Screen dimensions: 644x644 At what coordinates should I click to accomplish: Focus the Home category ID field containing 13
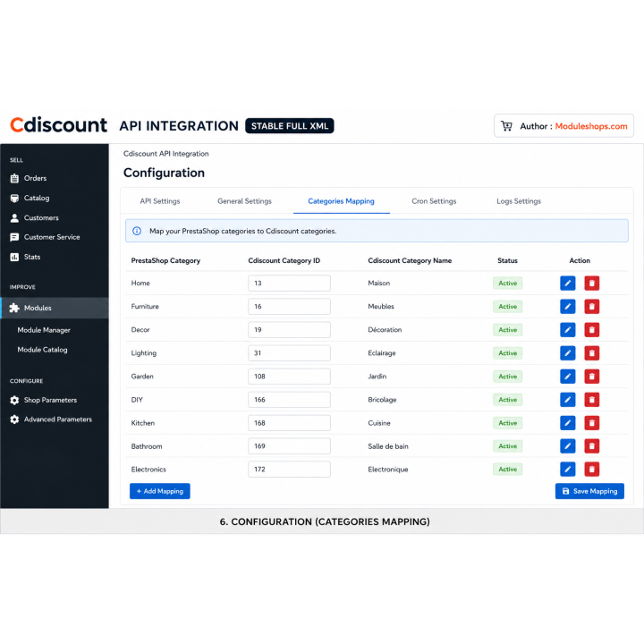(289, 283)
